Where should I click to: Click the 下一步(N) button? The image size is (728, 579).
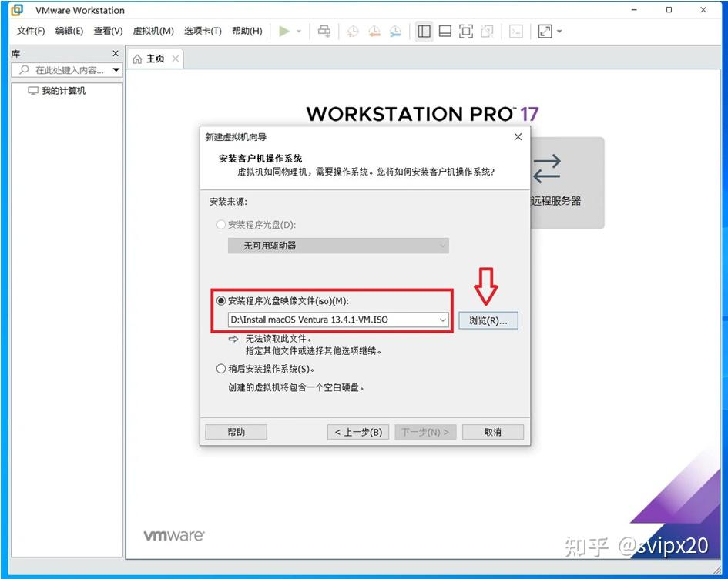(425, 432)
